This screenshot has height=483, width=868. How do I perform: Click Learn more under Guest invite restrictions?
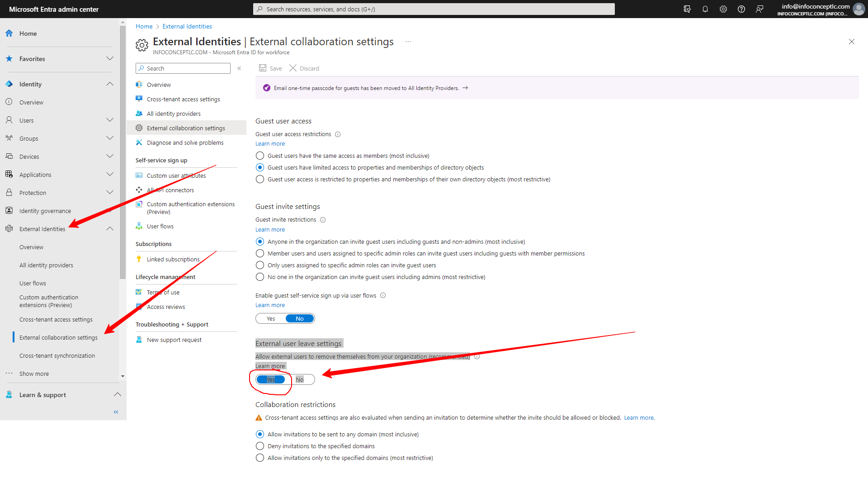coord(270,230)
